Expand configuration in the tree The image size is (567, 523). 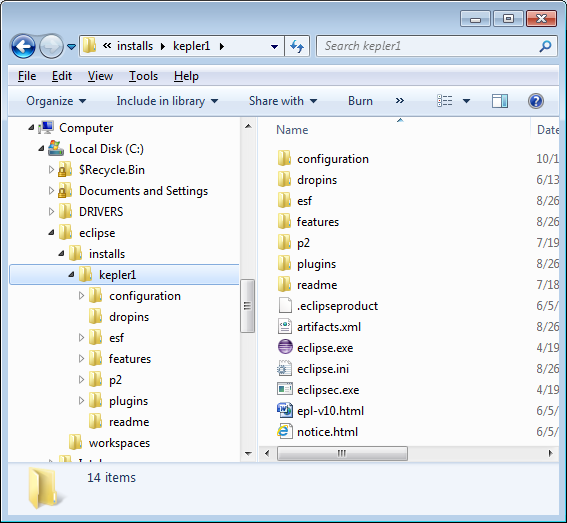pyautogui.click(x=81, y=296)
